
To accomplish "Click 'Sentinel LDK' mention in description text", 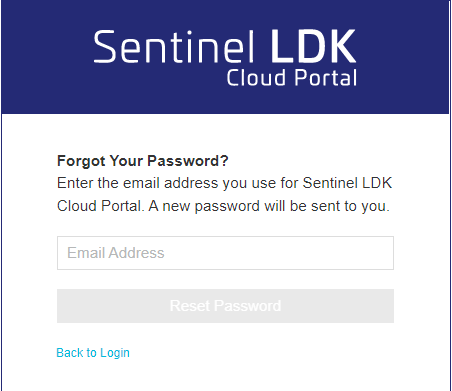I will click(x=347, y=183).
